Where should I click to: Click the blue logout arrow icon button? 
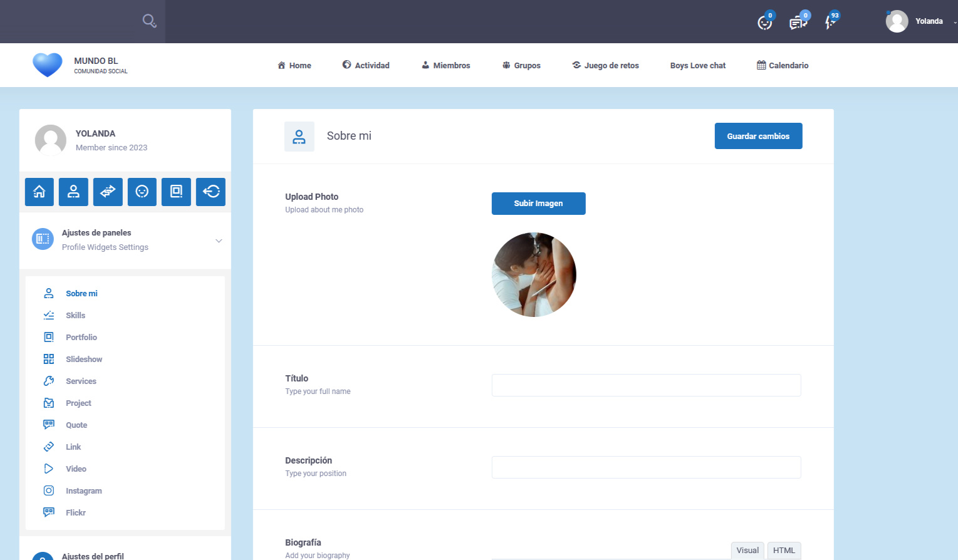click(x=211, y=192)
